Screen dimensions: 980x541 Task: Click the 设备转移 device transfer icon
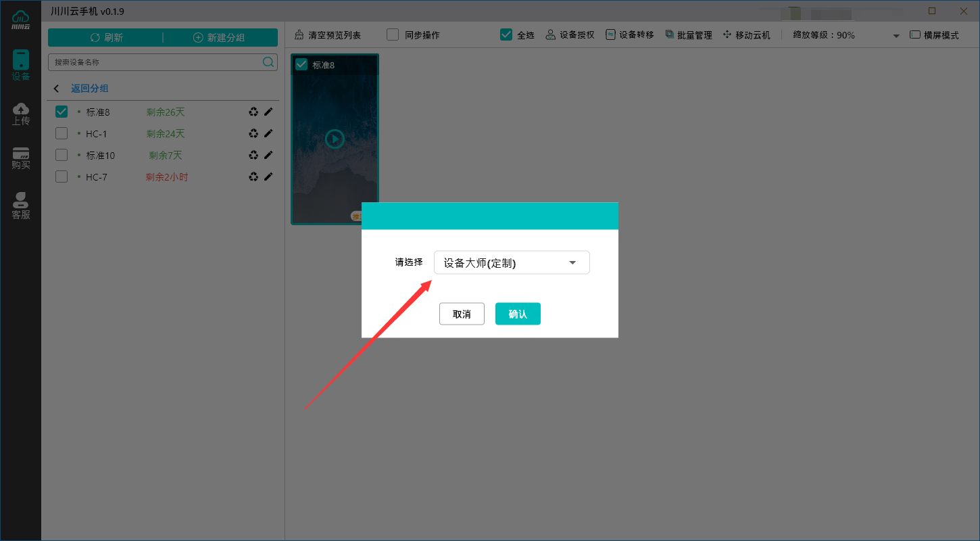pyautogui.click(x=610, y=34)
